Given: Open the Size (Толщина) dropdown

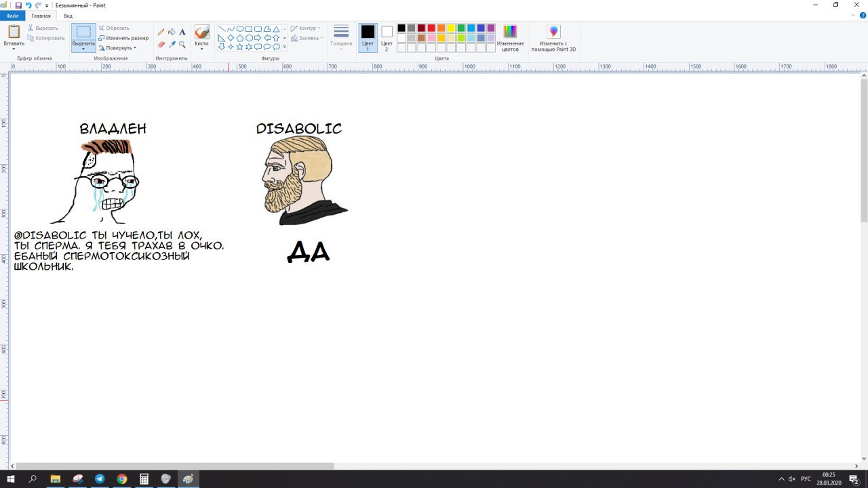Looking at the screenshot, I should coord(341,38).
